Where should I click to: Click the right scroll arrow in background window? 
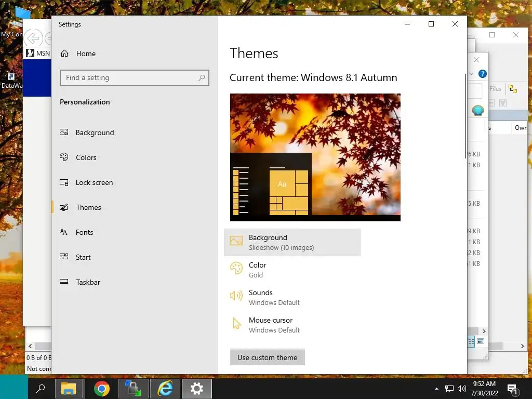tap(523, 346)
